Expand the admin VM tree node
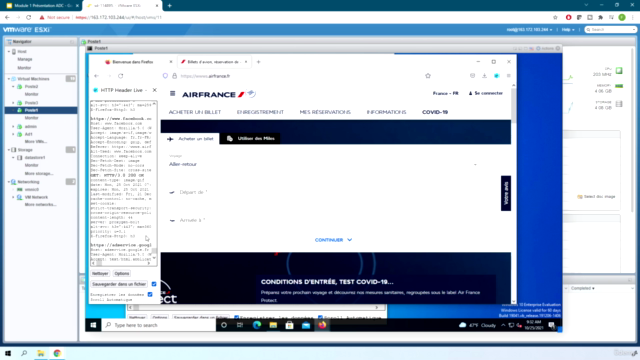 point(13,127)
